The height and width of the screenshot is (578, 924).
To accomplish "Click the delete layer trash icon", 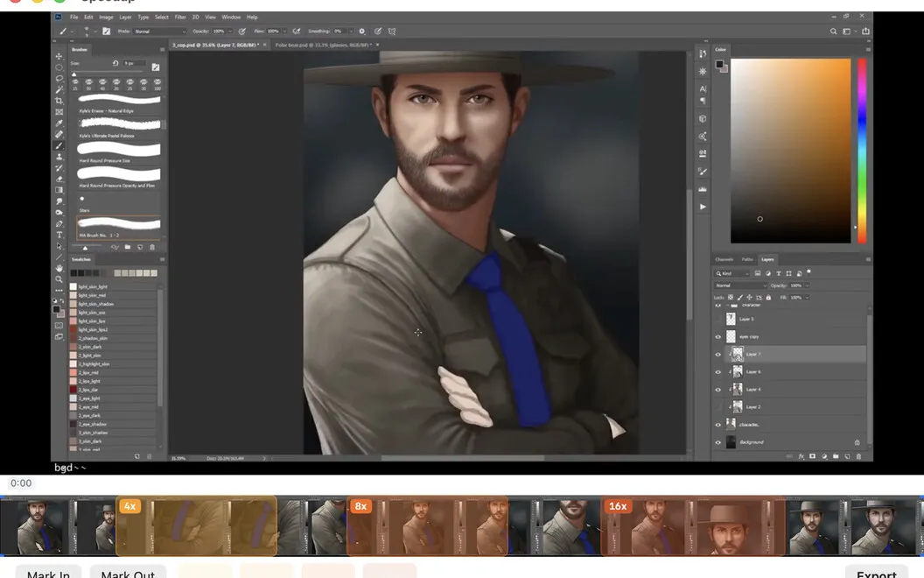I will click(x=858, y=456).
